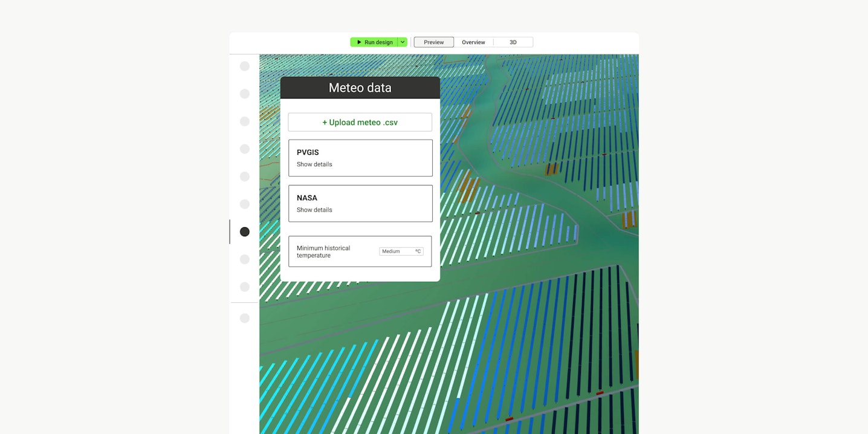Screen dimensions: 868x434
Task: Click the sidebar dot just above the divider
Action: point(245,287)
